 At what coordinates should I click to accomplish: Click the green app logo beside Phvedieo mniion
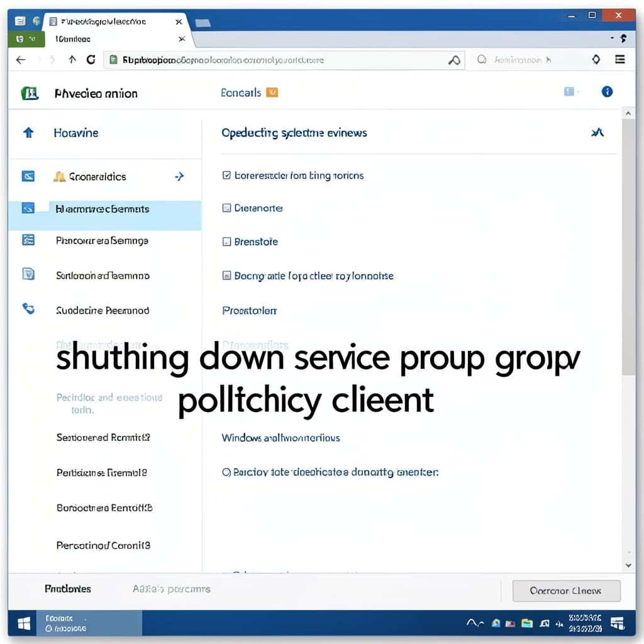click(x=30, y=93)
